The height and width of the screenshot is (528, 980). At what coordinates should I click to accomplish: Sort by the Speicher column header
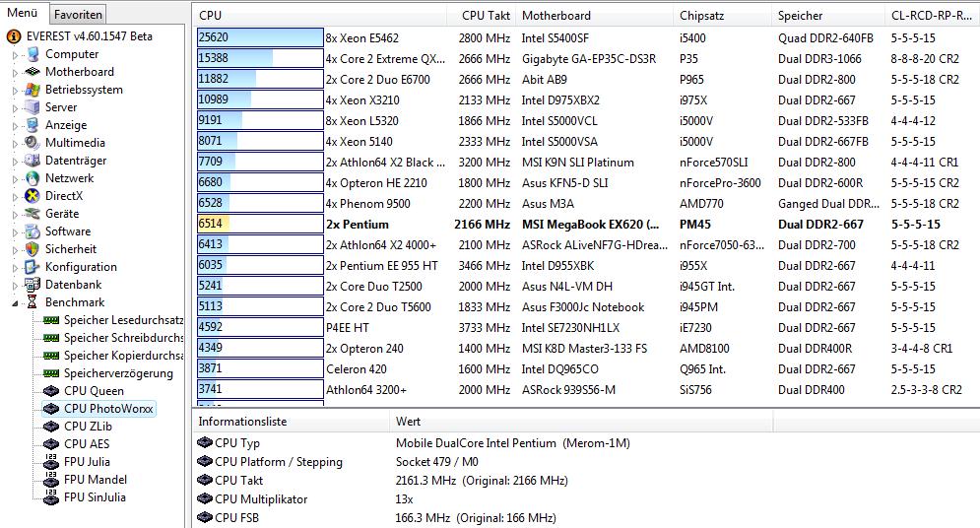(828, 16)
